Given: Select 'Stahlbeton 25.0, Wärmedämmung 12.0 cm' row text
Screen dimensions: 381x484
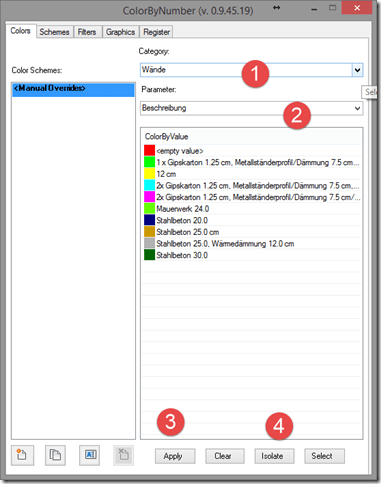Looking at the screenshot, I should tap(225, 244).
